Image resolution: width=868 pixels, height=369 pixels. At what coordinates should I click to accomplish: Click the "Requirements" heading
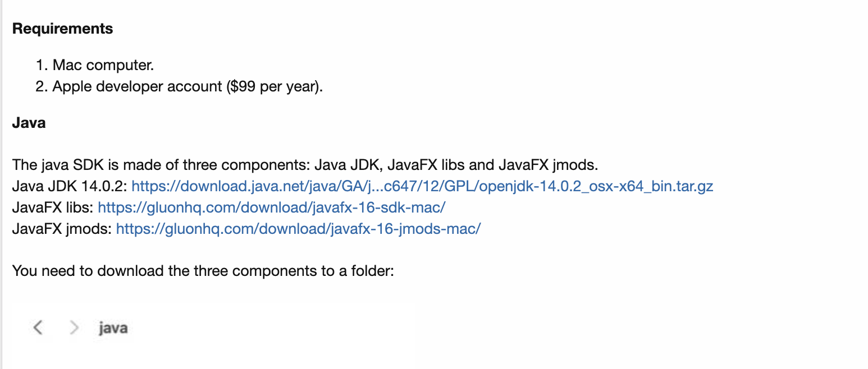pos(62,29)
